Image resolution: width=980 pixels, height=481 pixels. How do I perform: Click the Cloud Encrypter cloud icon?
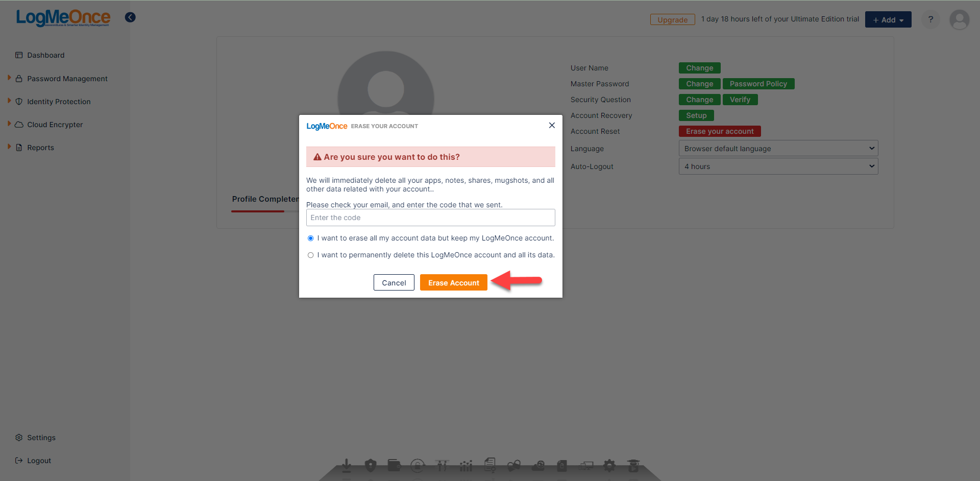point(19,125)
